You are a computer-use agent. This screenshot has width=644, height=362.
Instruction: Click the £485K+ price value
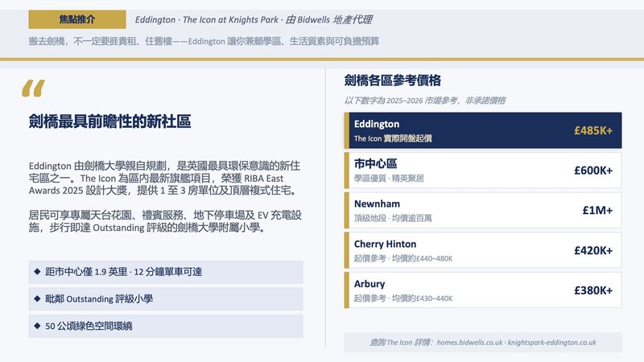click(593, 130)
